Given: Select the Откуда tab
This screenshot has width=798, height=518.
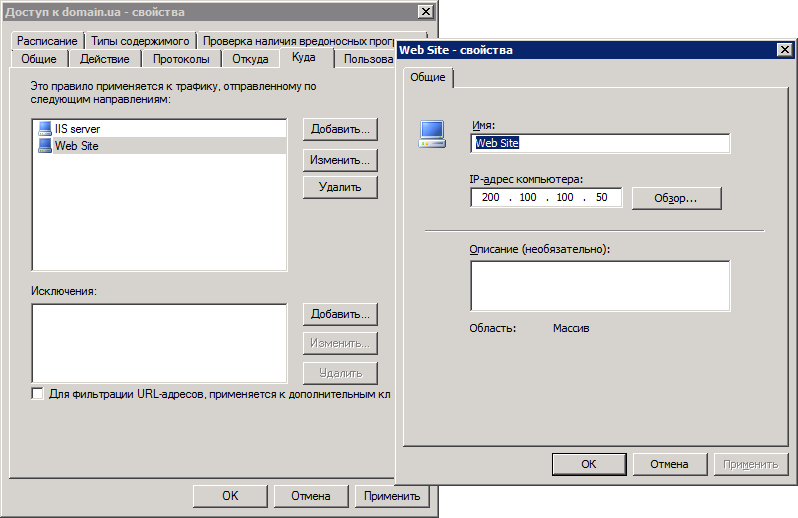Looking at the screenshot, I should point(250,59).
